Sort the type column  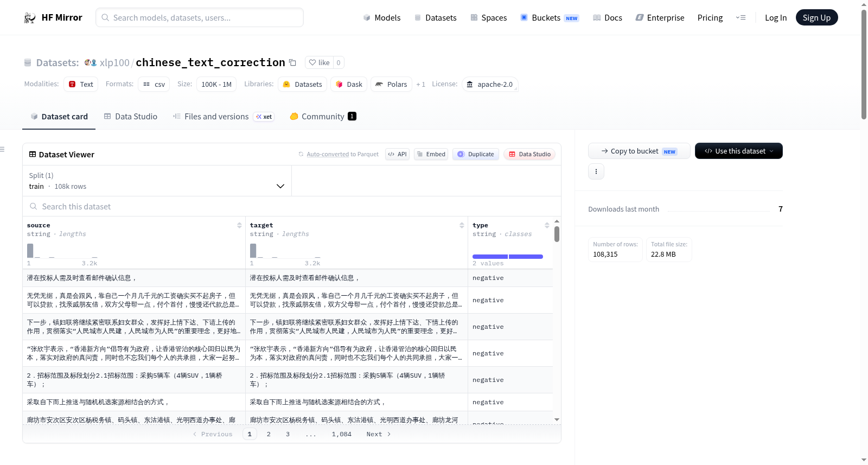point(547,225)
